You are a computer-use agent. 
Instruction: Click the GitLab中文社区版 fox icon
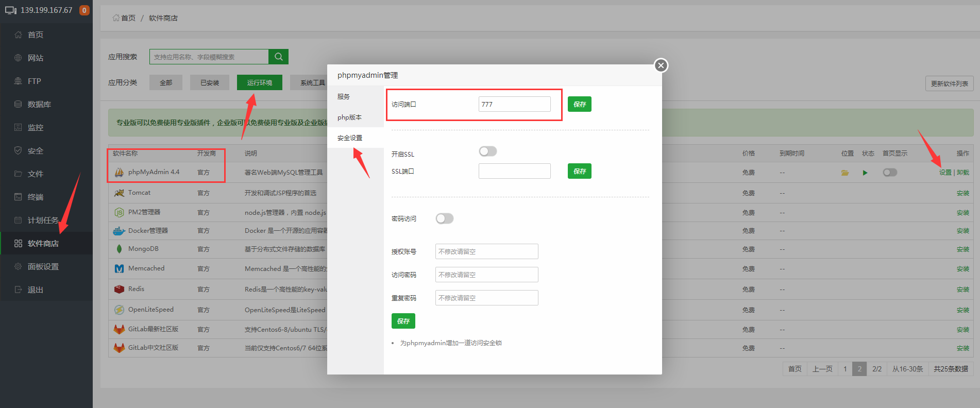(x=119, y=348)
